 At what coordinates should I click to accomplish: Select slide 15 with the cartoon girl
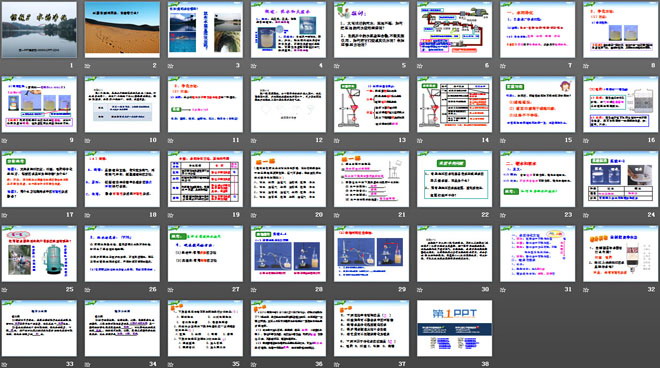(x=538, y=104)
